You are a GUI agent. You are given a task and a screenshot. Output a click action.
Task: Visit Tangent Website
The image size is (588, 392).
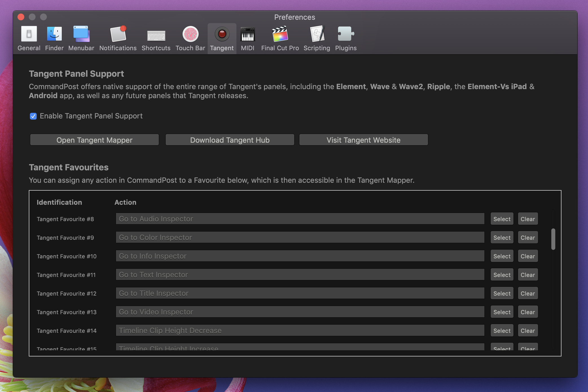pyautogui.click(x=363, y=140)
